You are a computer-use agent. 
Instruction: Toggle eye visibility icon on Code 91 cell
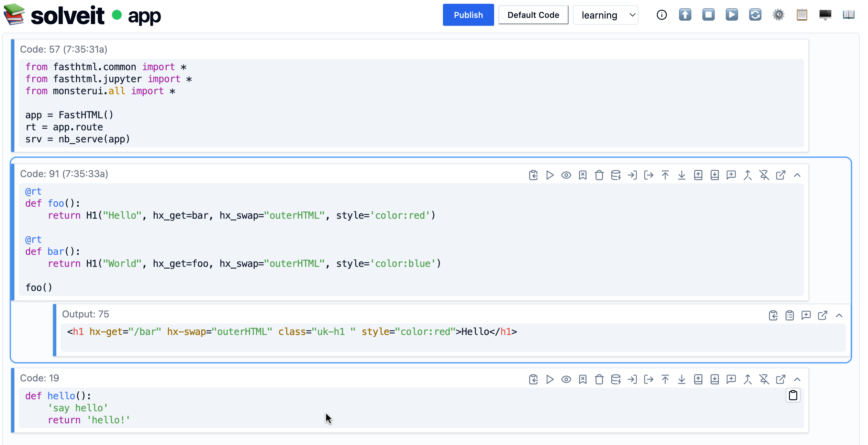(x=566, y=175)
